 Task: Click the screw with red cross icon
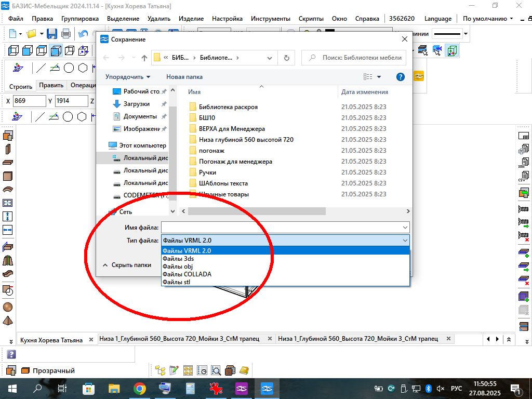(x=524, y=235)
